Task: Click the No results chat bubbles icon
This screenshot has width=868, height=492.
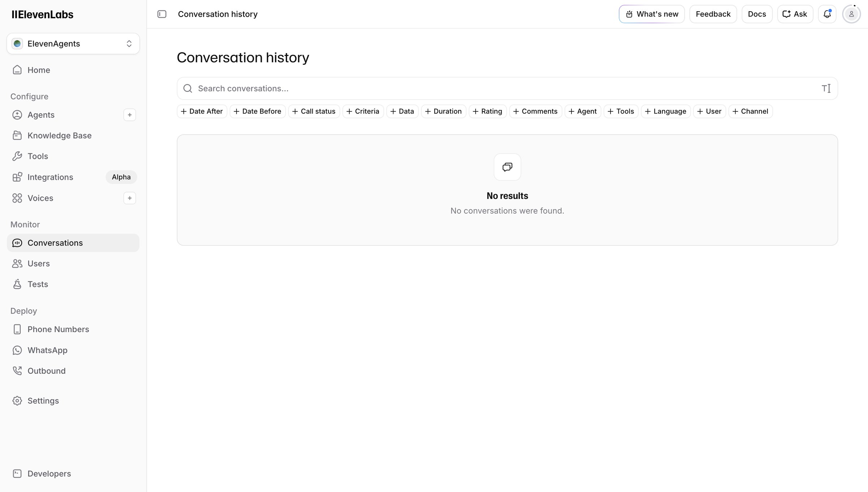Action: tap(507, 167)
